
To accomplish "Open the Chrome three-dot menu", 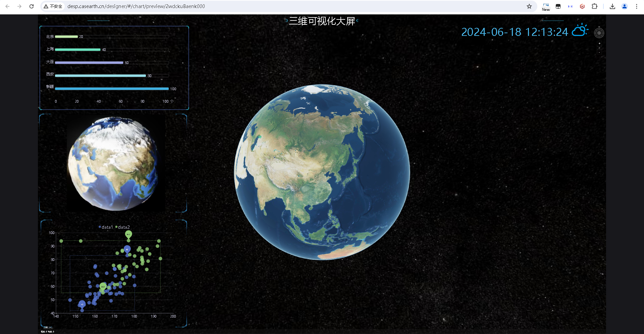I will [637, 6].
